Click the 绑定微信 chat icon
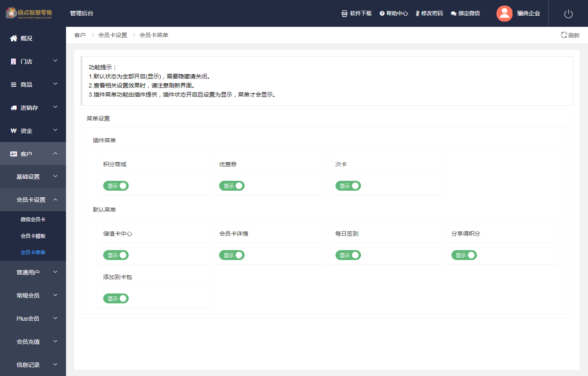 click(453, 14)
